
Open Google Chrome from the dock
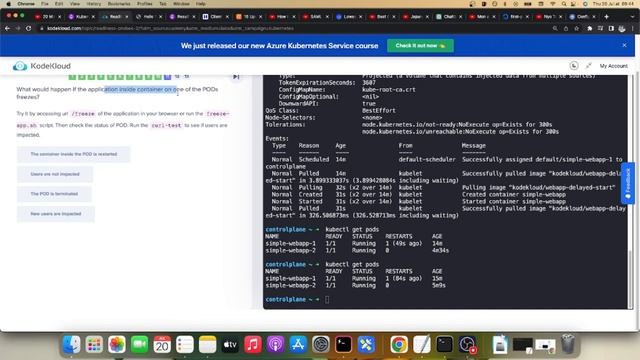[x=399, y=345]
